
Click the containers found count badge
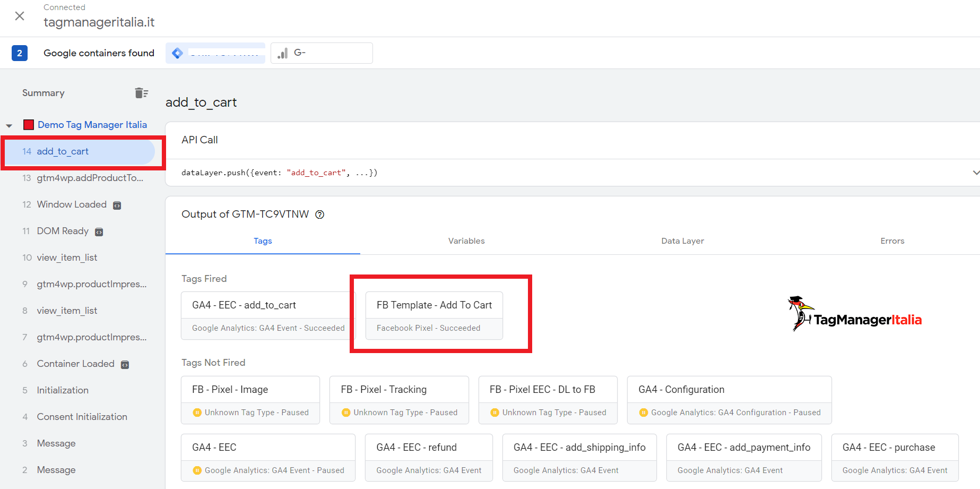coord(20,53)
